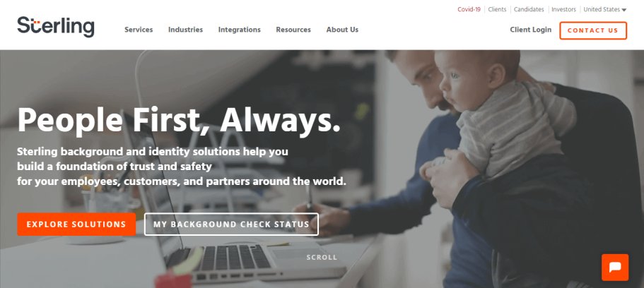The image size is (644, 288).
Task: Open the Resources menu
Action: [x=293, y=30]
